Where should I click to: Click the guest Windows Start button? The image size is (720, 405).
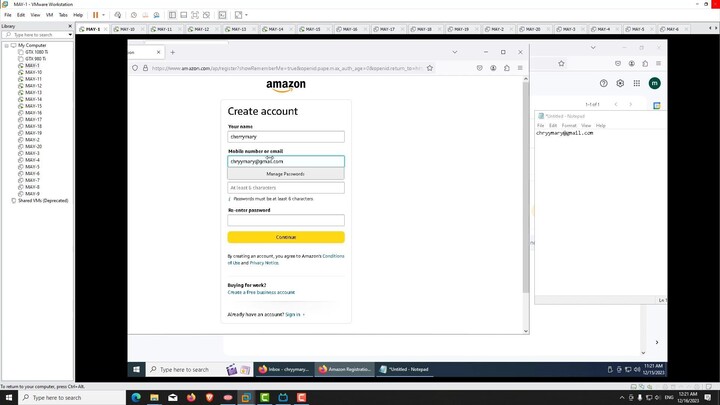tap(136, 369)
